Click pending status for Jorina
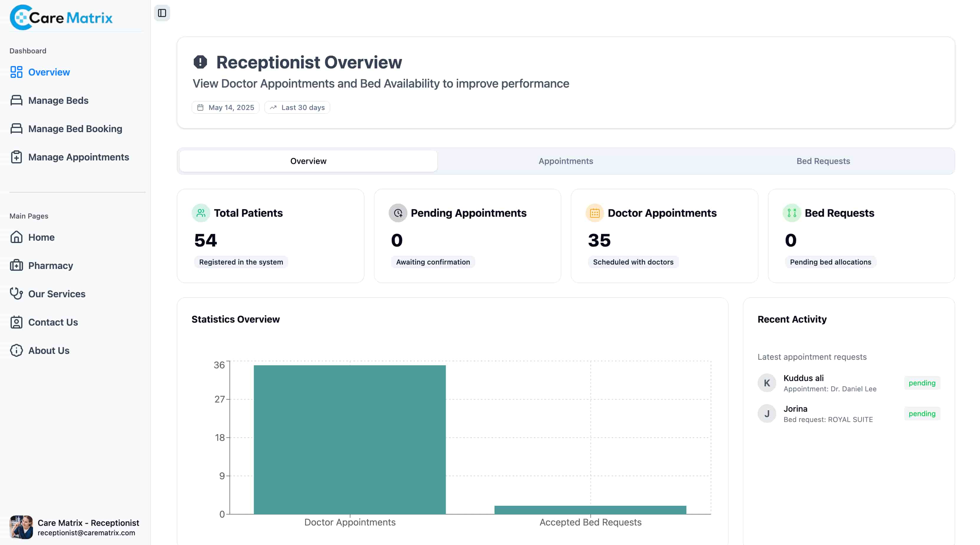This screenshot has height=545, width=980. click(x=922, y=413)
